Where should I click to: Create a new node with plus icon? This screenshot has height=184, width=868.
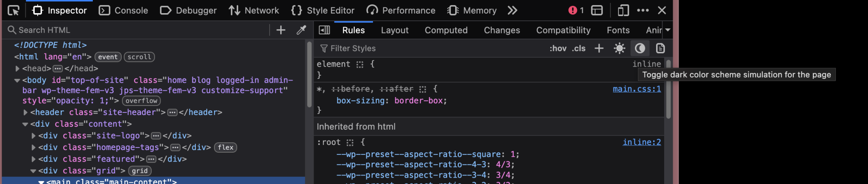(281, 30)
